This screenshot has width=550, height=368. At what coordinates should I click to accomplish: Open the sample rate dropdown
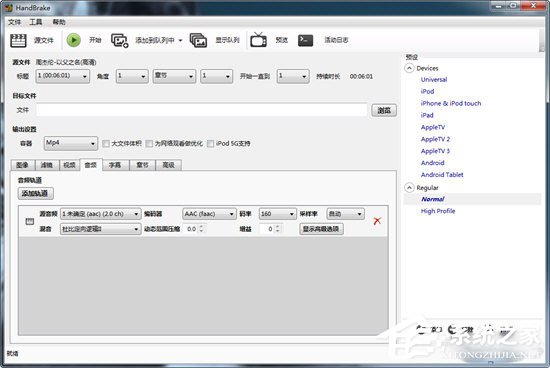[x=346, y=214]
